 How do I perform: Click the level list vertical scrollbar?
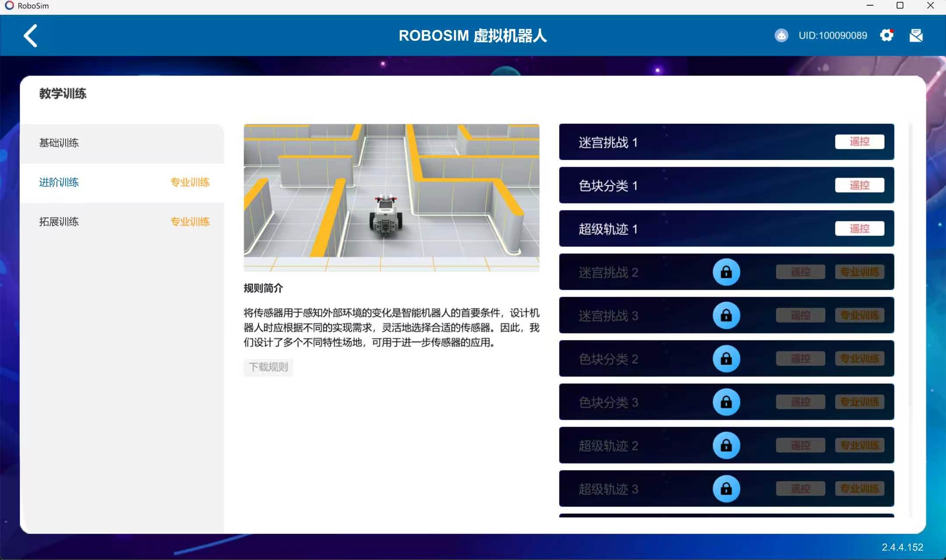(911, 320)
